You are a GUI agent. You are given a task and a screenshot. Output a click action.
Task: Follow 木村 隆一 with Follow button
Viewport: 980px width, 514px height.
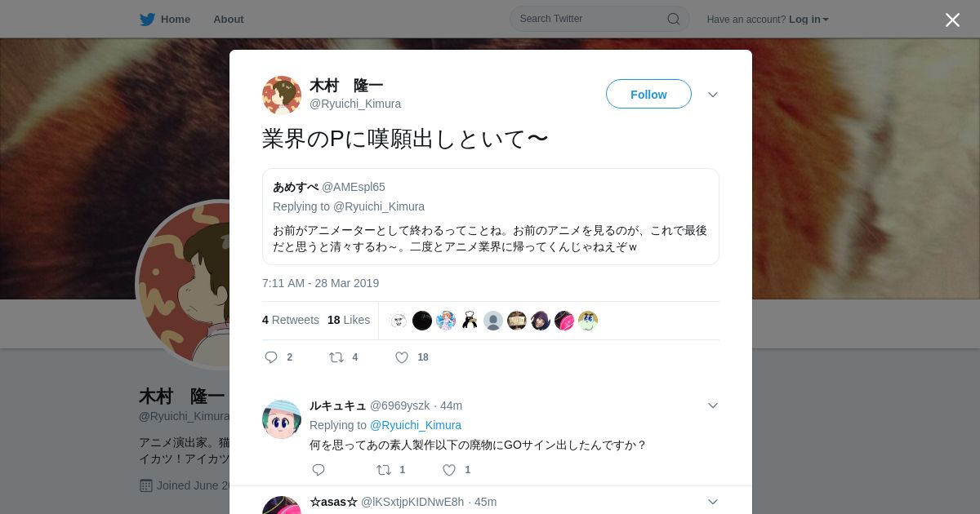pyautogui.click(x=648, y=94)
